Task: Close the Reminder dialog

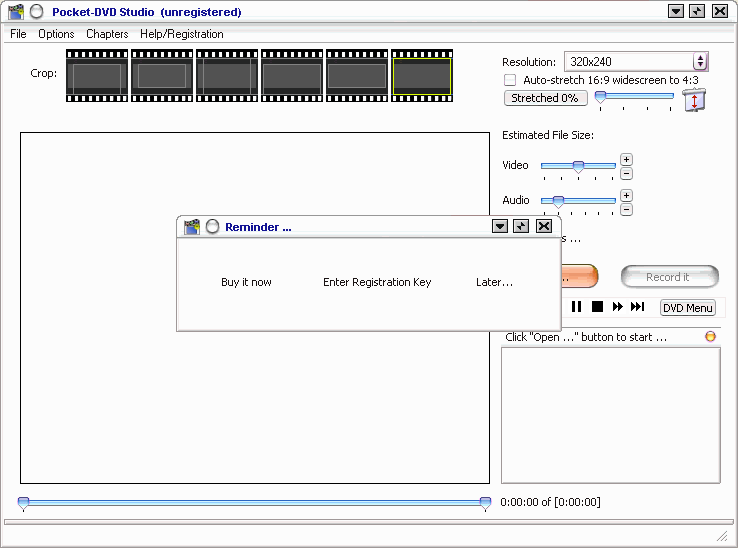Action: coord(544,226)
